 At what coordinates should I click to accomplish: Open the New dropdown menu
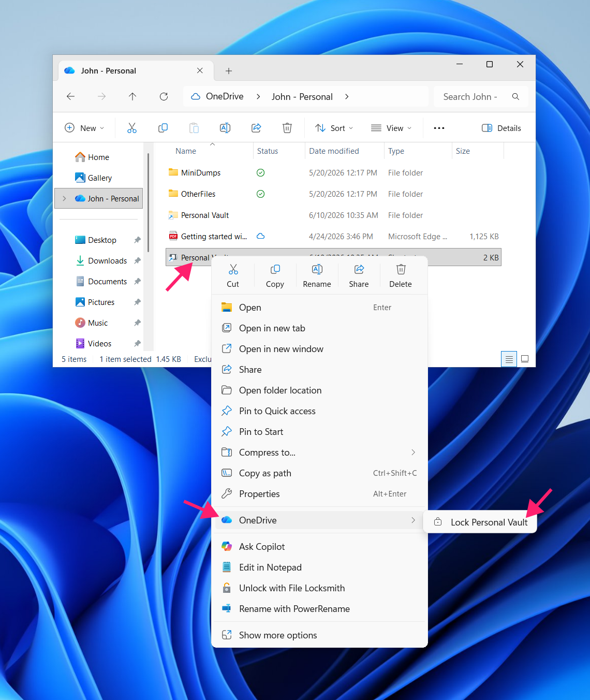tap(84, 128)
